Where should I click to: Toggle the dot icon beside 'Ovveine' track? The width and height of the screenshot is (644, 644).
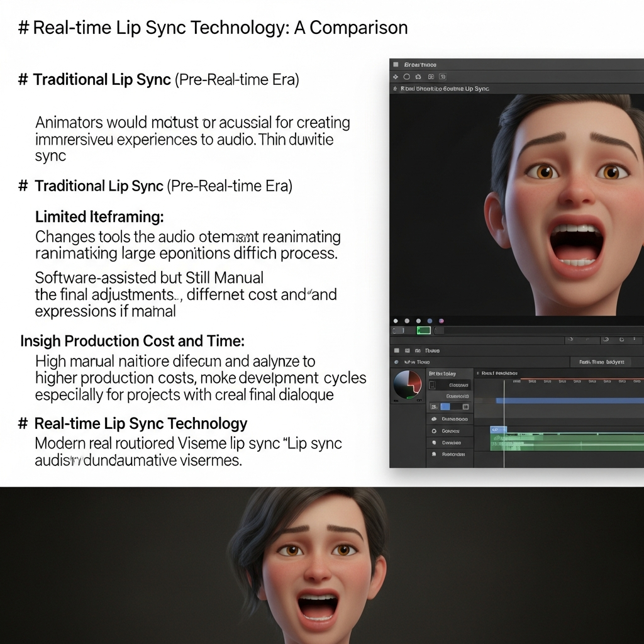tap(434, 443)
